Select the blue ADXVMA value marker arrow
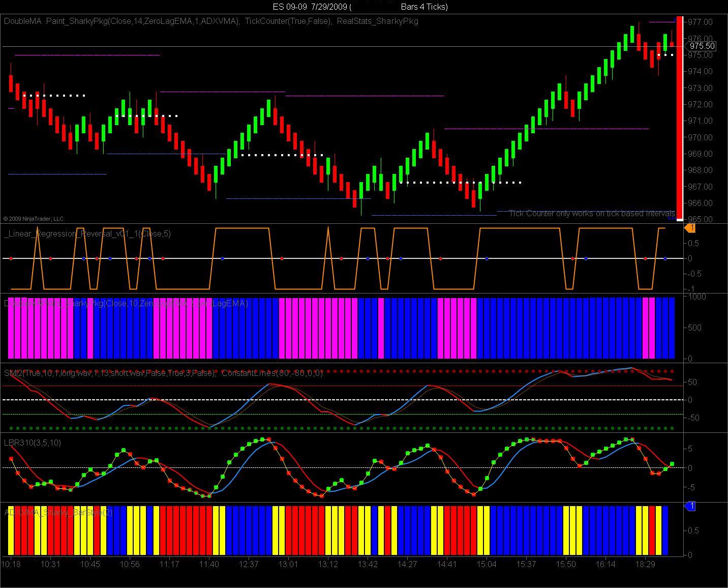728x588 pixels. (690, 506)
